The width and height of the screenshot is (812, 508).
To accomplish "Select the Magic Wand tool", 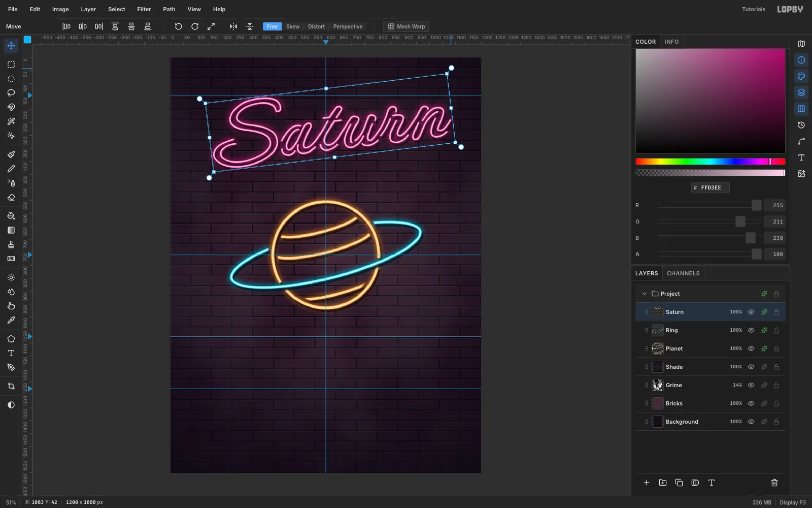I will (x=11, y=121).
